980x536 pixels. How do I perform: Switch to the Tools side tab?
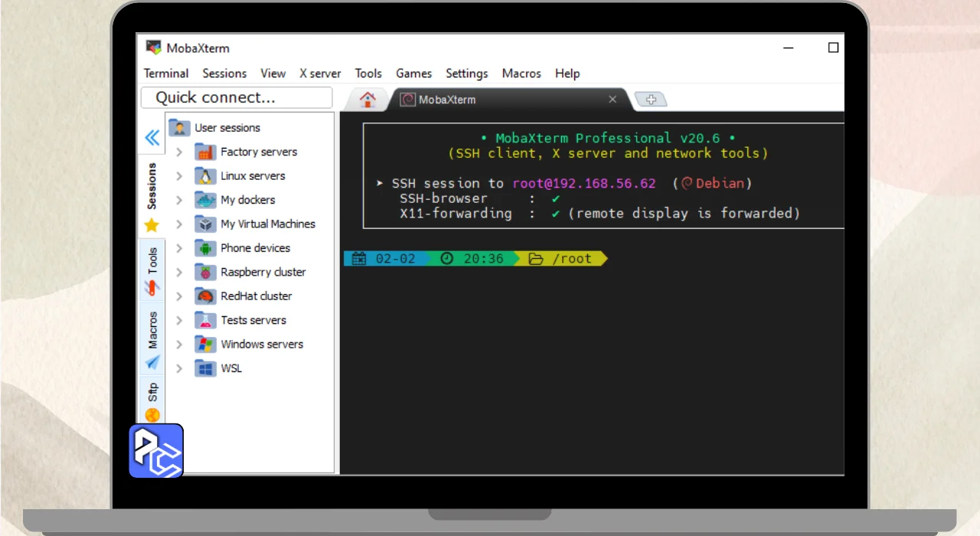[x=152, y=262]
